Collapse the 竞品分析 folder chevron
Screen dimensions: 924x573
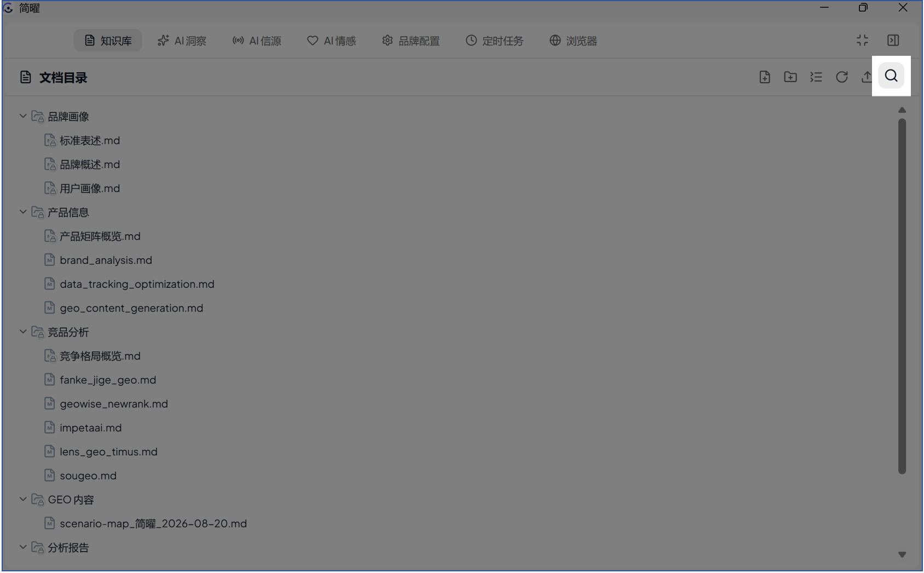click(23, 332)
